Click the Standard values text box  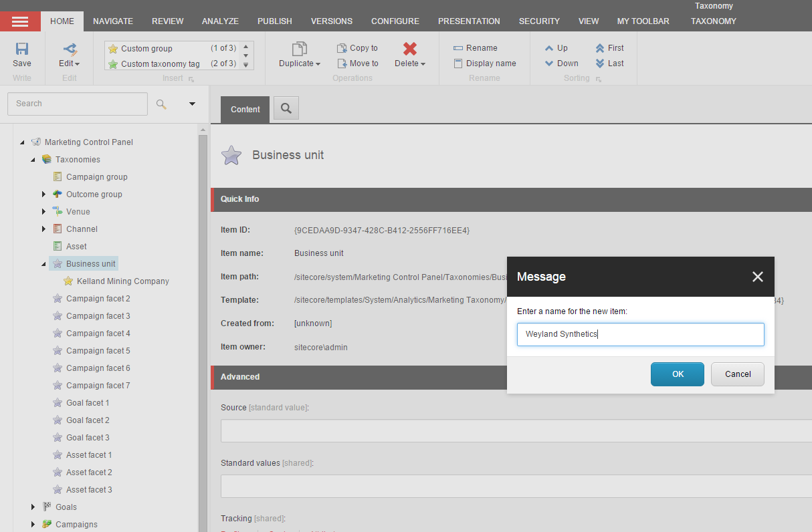516,487
